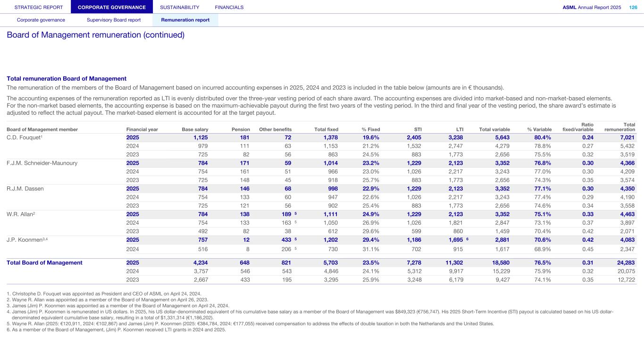The image size is (644, 363).
Task: Open the Supervisory Board report sub-tab
Action: click(x=114, y=20)
